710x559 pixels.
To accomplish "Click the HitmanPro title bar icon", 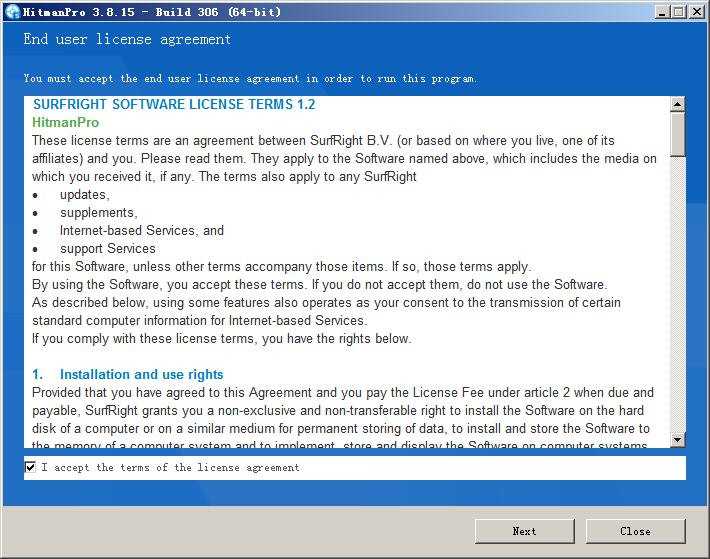I will click(x=13, y=12).
